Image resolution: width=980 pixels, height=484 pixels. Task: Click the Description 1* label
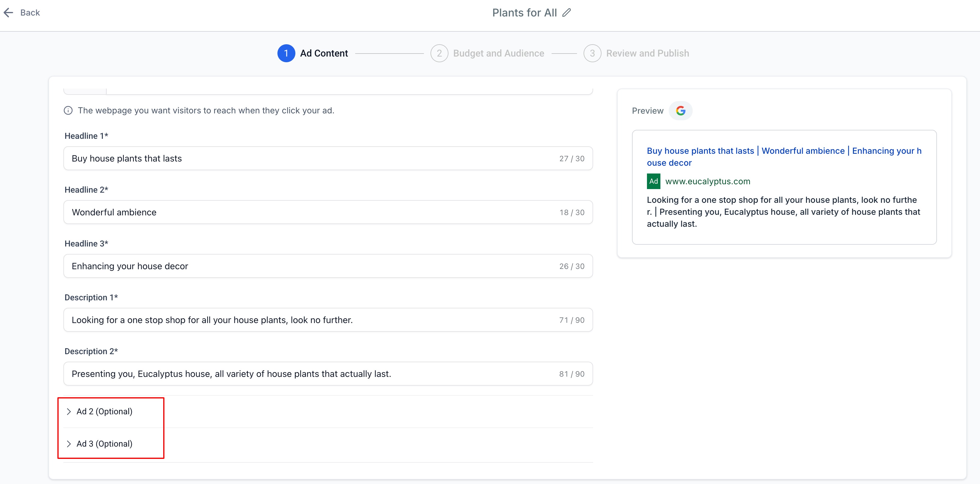click(x=91, y=297)
